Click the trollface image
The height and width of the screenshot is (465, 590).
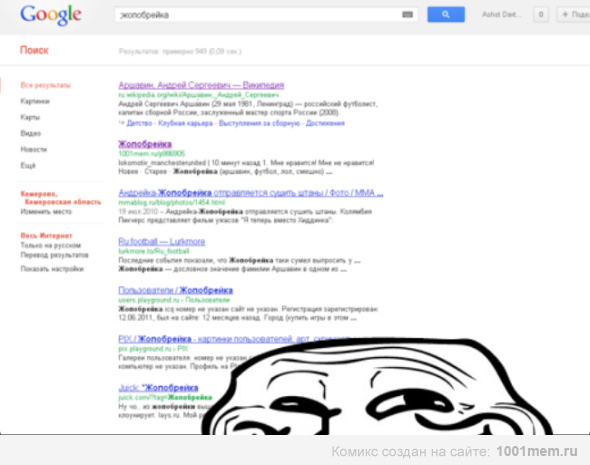point(377,387)
